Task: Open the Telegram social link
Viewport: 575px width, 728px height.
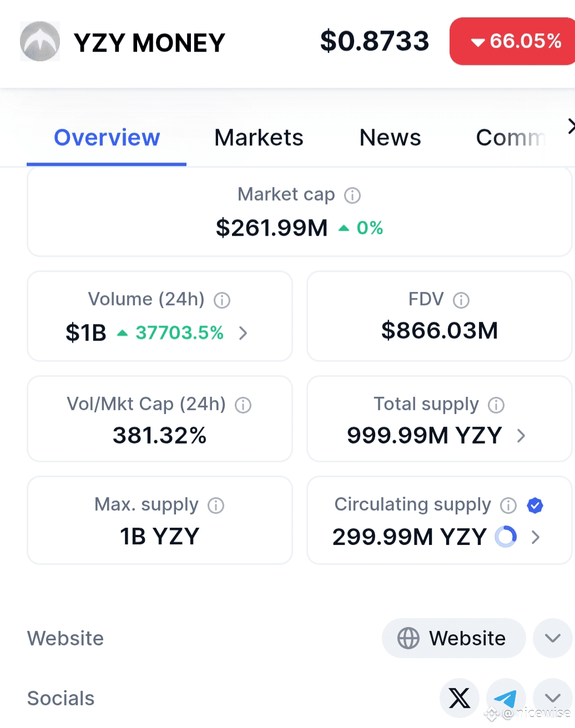Action: (506, 698)
